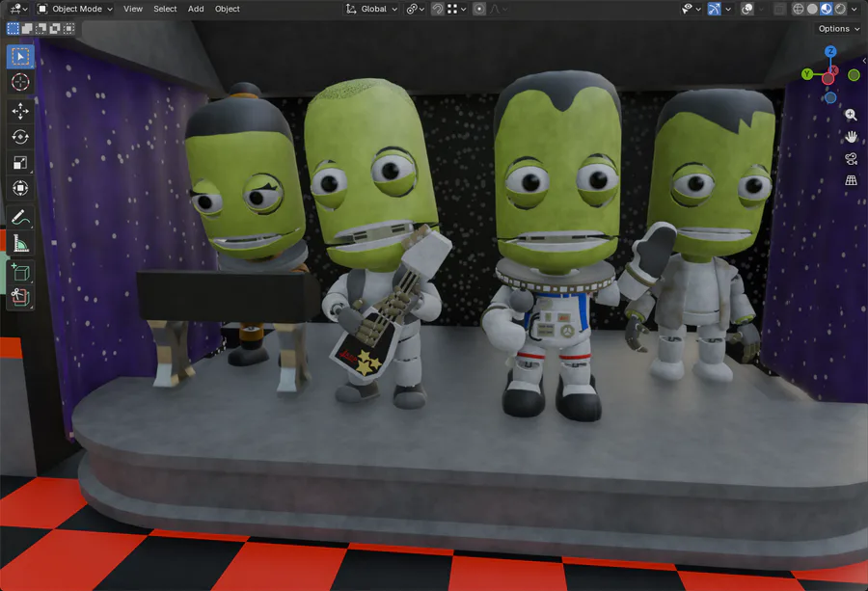Open the Select menu

[x=165, y=9]
